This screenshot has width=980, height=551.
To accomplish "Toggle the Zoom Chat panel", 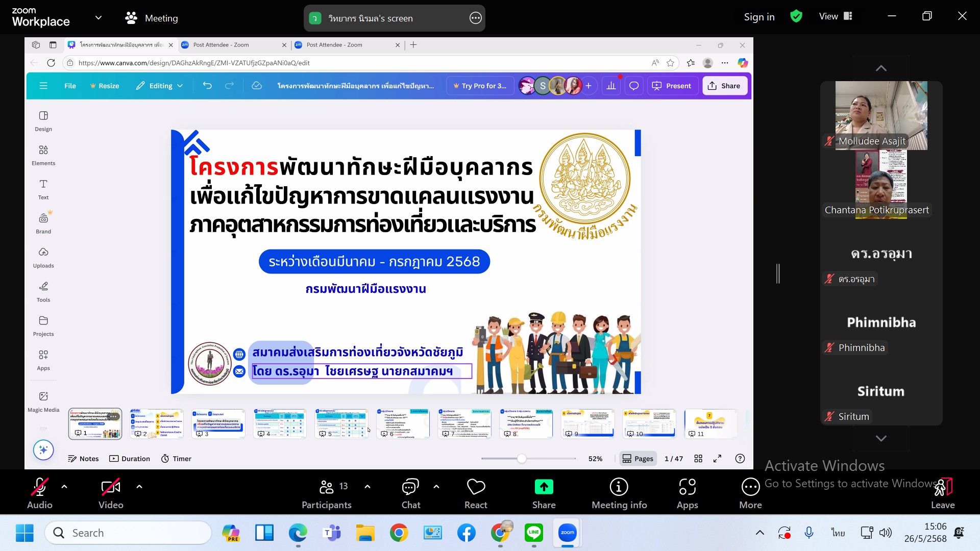I will click(x=410, y=493).
